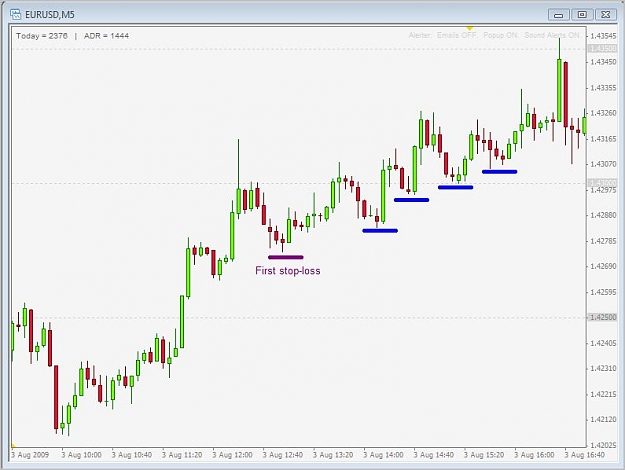The width and height of the screenshot is (625, 470).
Task: Click the 1.43545 price scale label
Action: pos(603,36)
